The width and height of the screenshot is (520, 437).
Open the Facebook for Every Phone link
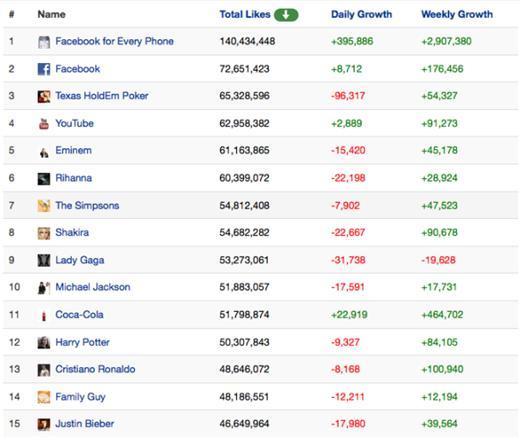pyautogui.click(x=114, y=41)
